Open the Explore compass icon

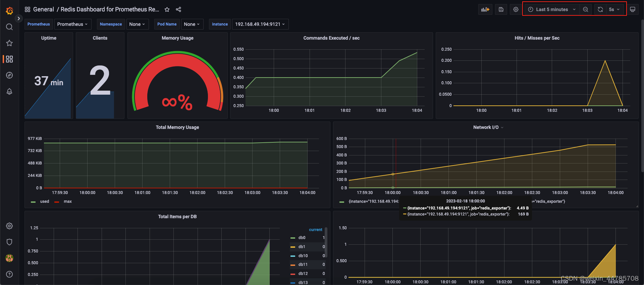pos(9,75)
